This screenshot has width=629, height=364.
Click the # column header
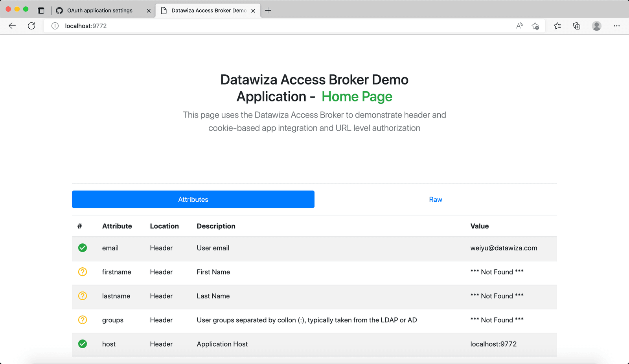(80, 226)
